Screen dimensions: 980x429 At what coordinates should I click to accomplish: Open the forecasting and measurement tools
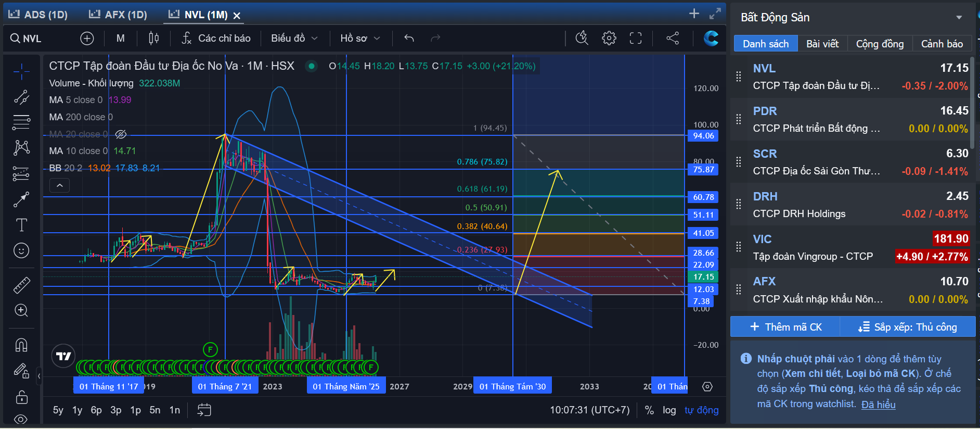[21, 173]
